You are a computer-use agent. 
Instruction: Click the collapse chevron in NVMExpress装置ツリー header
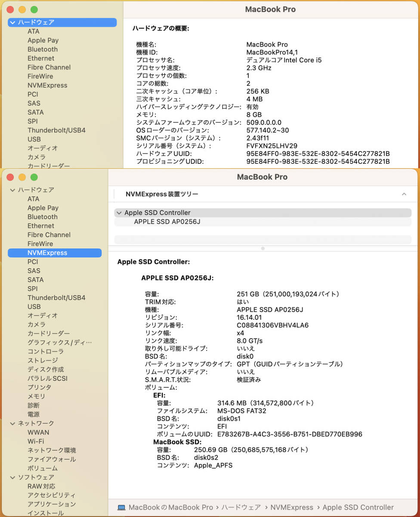[x=404, y=194]
